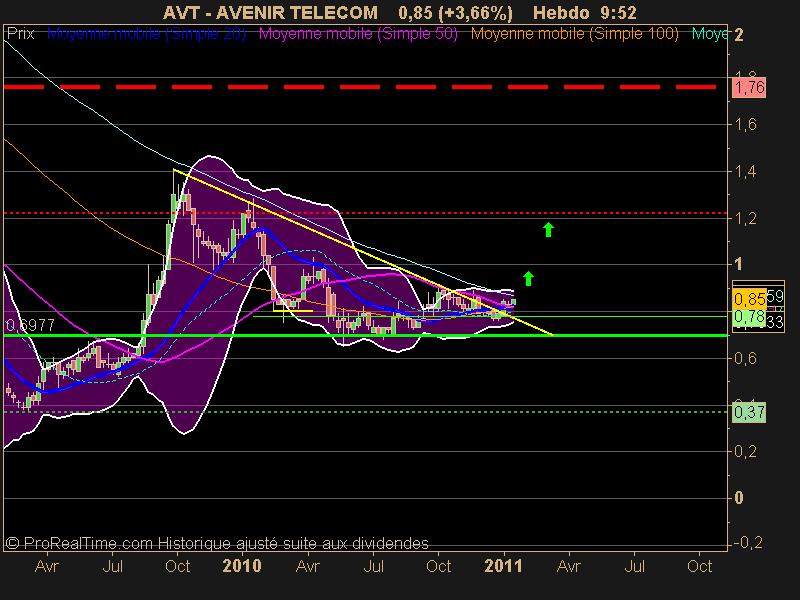The height and width of the screenshot is (600, 800).
Task: Click the 0,85 current price label
Action: 749,298
